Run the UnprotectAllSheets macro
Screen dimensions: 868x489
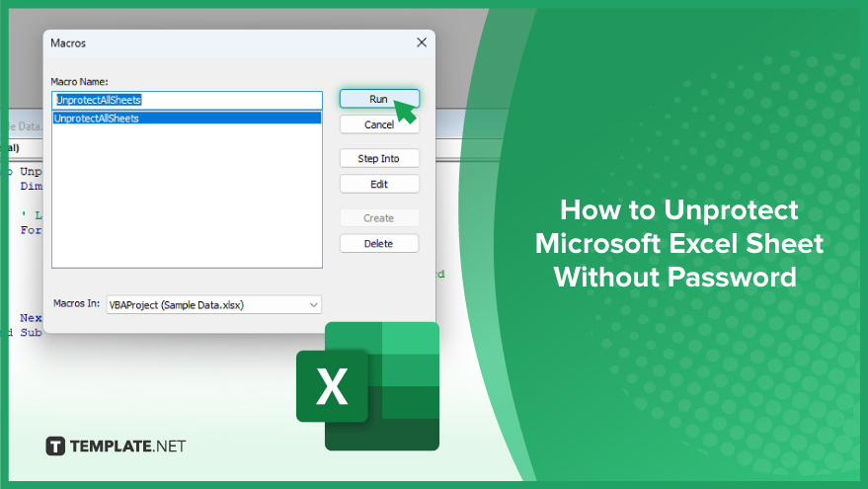coord(379,99)
